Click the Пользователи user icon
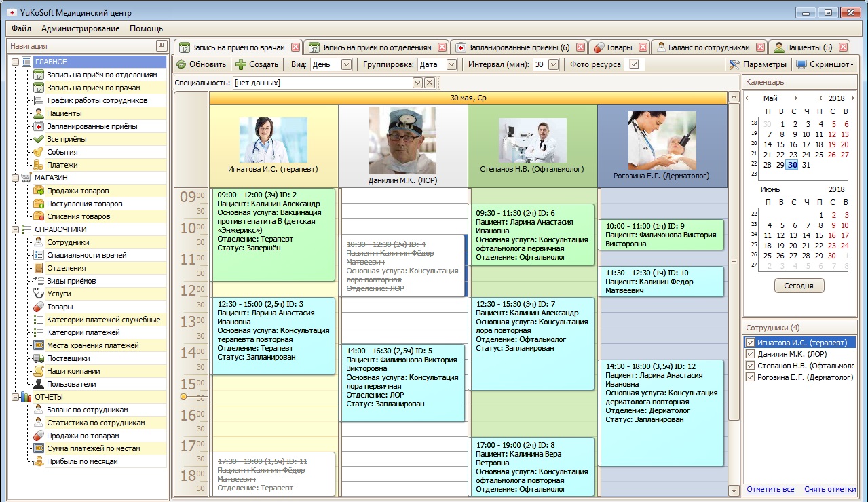 click(39, 384)
